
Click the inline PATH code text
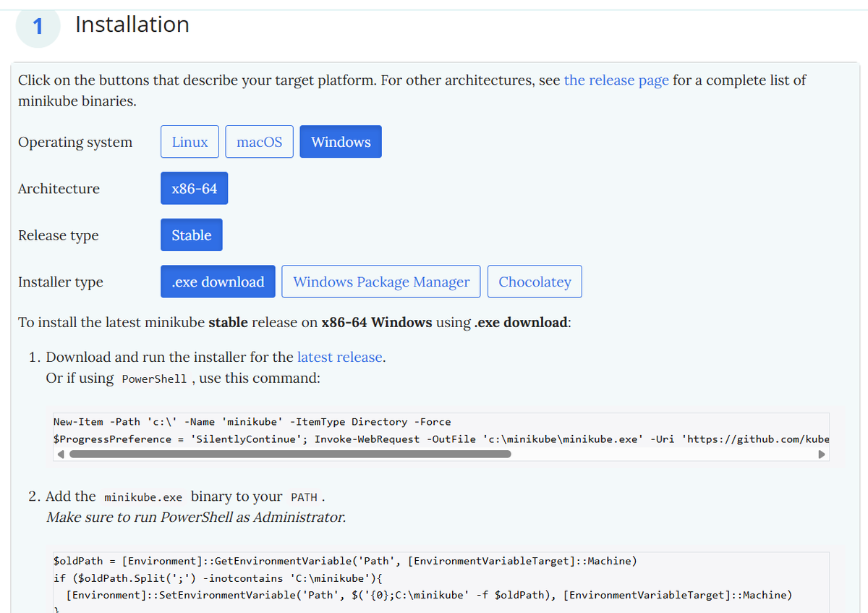(304, 497)
